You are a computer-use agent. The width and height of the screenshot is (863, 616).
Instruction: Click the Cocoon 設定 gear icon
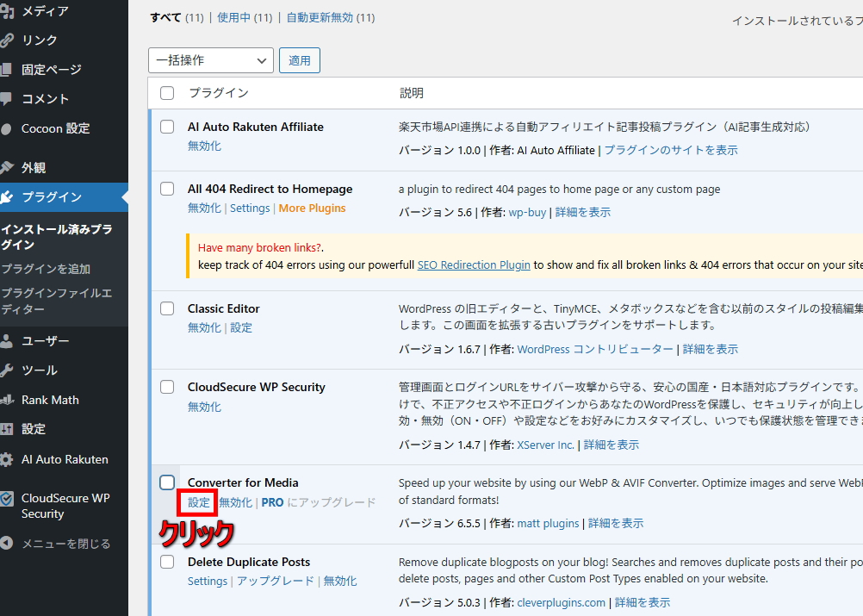click(7, 128)
